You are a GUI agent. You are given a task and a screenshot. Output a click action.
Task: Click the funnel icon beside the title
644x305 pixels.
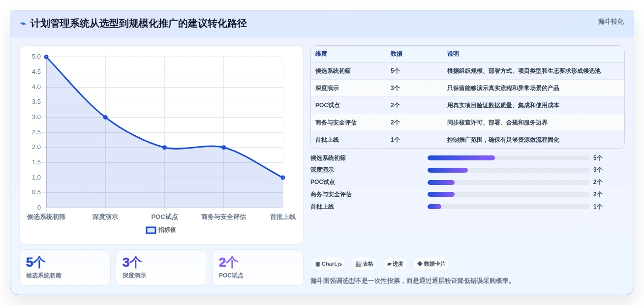coord(23,24)
